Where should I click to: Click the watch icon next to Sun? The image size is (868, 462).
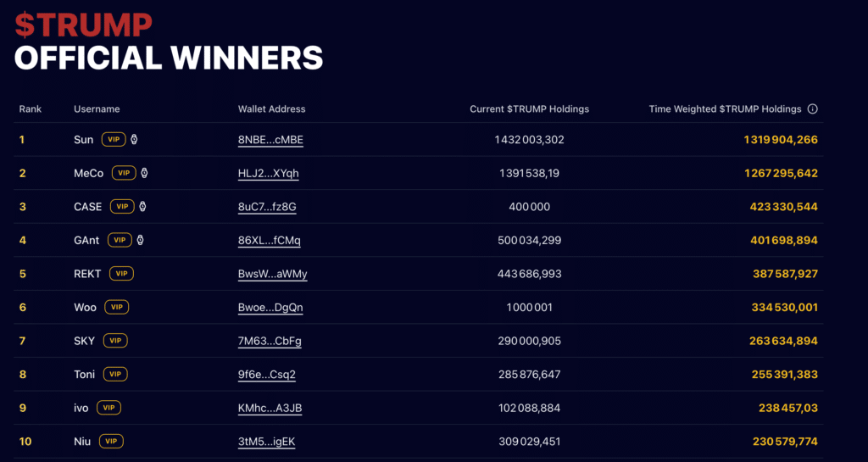pyautogui.click(x=134, y=139)
